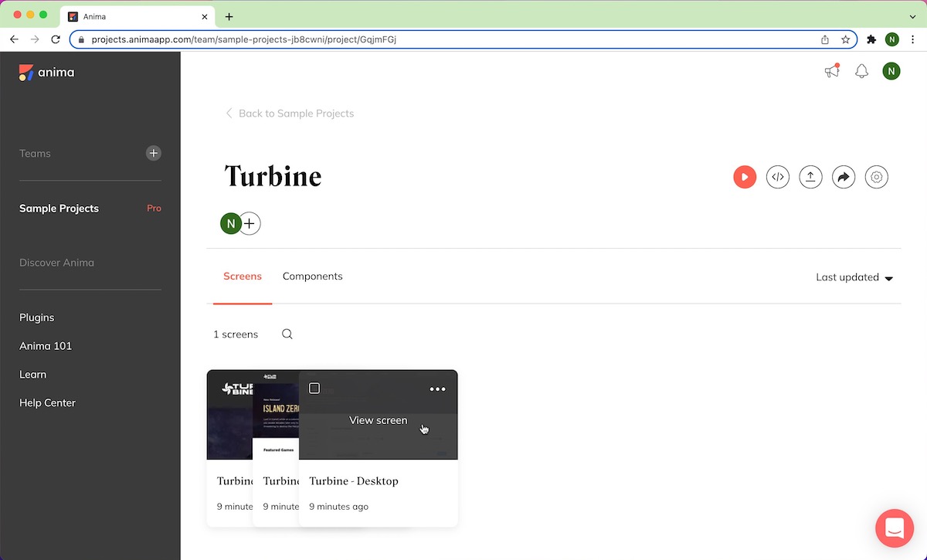Click View screen on the thumbnail
The image size is (927, 560).
(378, 420)
